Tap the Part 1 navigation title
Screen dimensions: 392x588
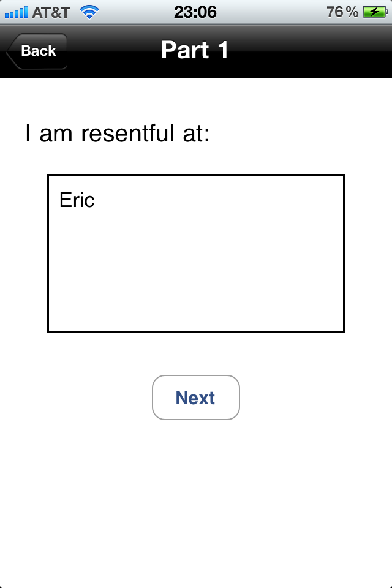point(195,50)
